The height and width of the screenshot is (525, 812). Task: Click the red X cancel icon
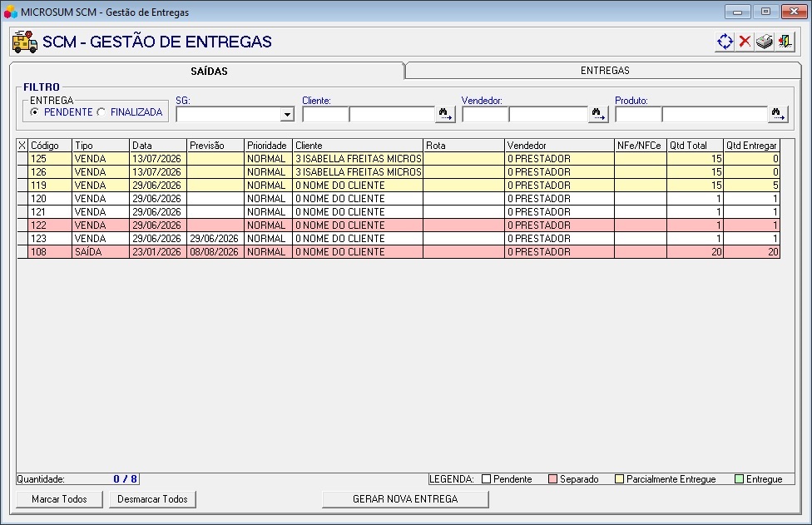click(x=745, y=42)
